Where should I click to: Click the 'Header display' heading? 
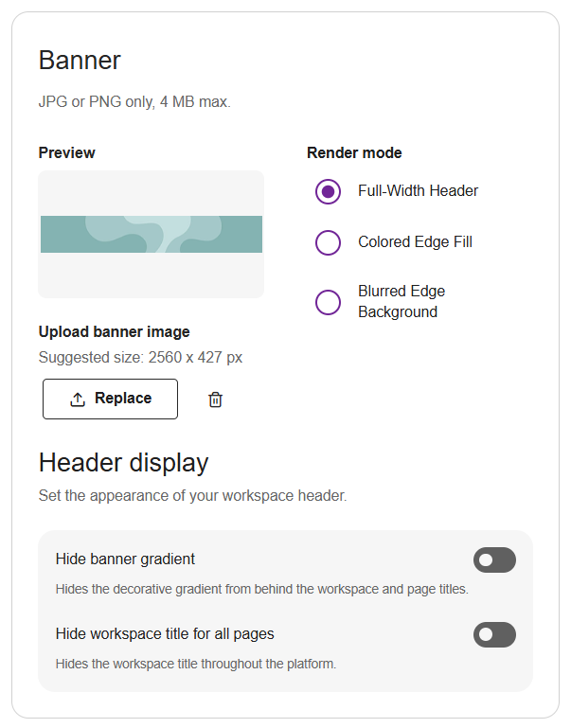tap(123, 463)
